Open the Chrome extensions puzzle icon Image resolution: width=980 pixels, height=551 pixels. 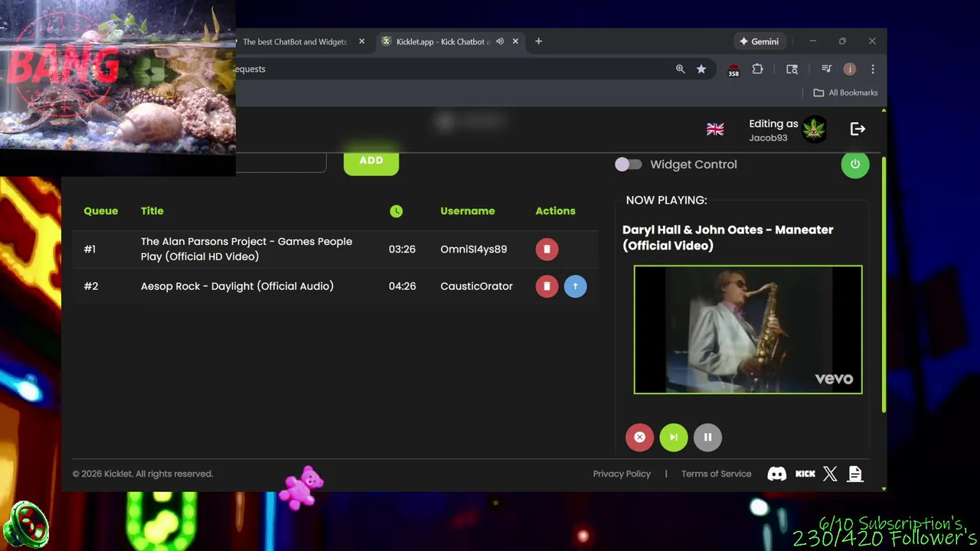(757, 69)
